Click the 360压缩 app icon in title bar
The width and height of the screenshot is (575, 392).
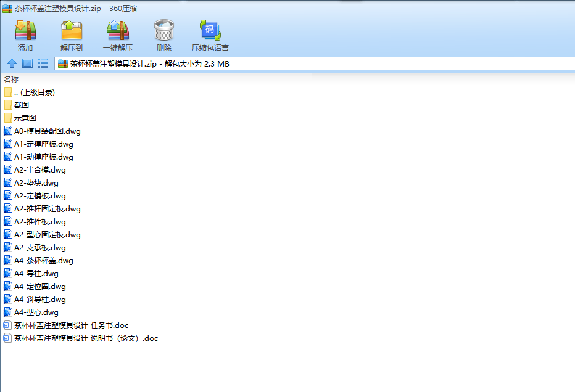click(x=7, y=9)
